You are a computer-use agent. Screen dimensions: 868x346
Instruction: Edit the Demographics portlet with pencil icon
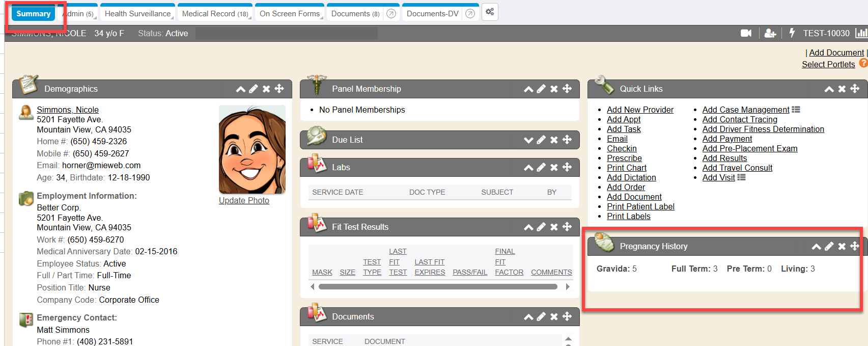[x=254, y=89]
